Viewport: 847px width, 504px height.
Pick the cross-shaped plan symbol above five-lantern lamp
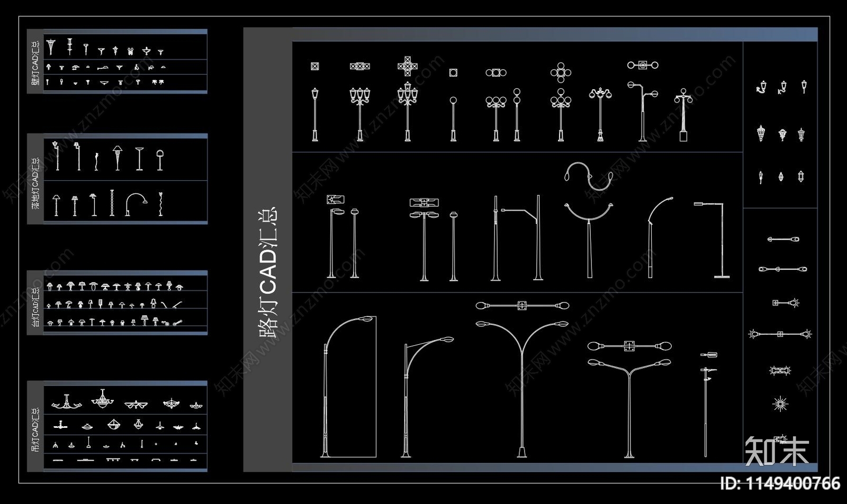[408, 66]
